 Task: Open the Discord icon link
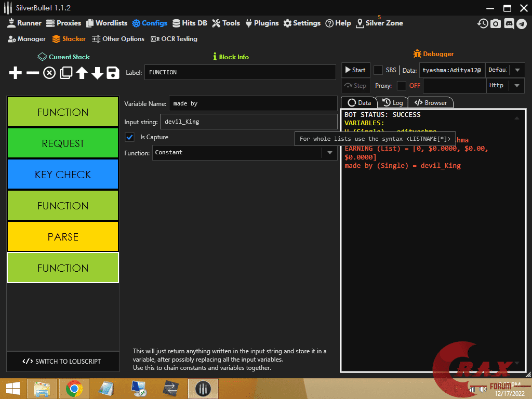tap(509, 23)
